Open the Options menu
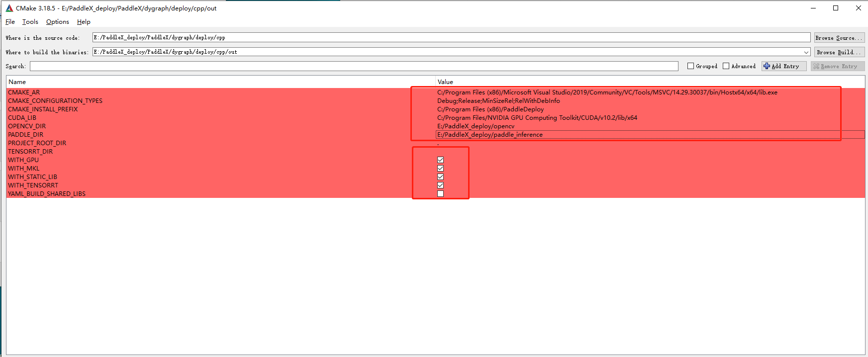The image size is (868, 357). 57,22
